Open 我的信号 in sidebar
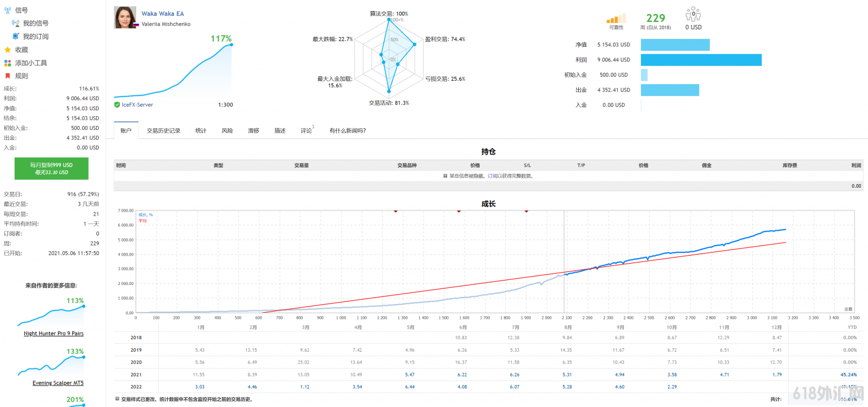Screen dimensions: 868x407 [x=36, y=23]
